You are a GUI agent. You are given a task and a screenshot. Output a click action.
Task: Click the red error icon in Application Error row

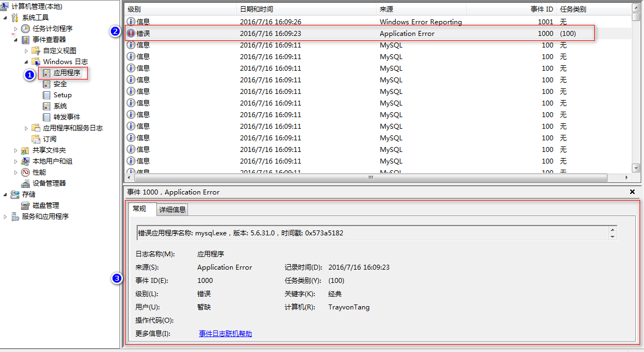(x=131, y=33)
